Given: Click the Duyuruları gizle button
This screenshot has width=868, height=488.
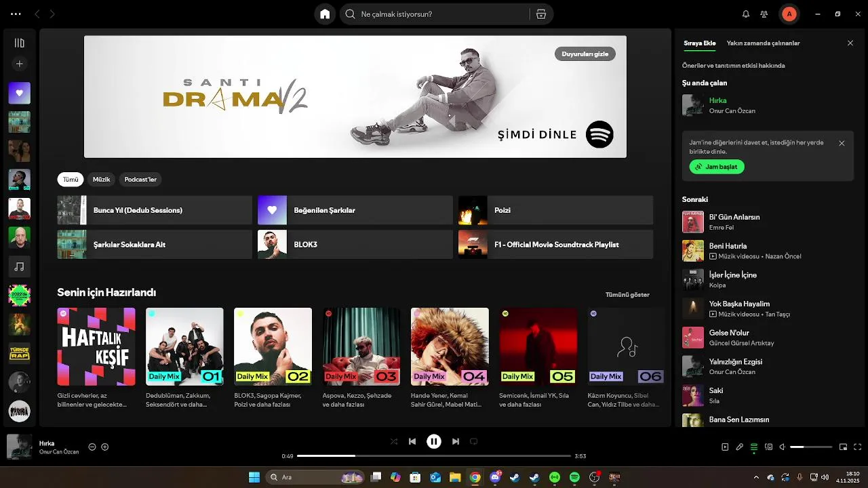Looking at the screenshot, I should 585,54.
